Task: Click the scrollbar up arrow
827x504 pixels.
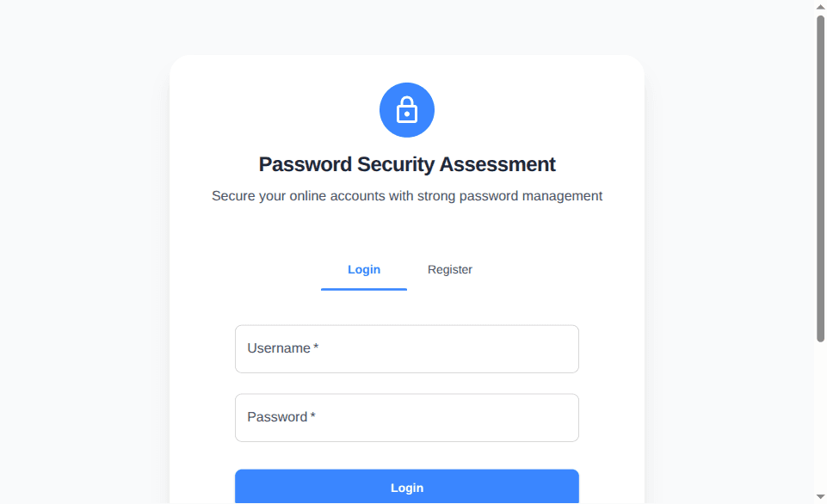Action: (819, 7)
